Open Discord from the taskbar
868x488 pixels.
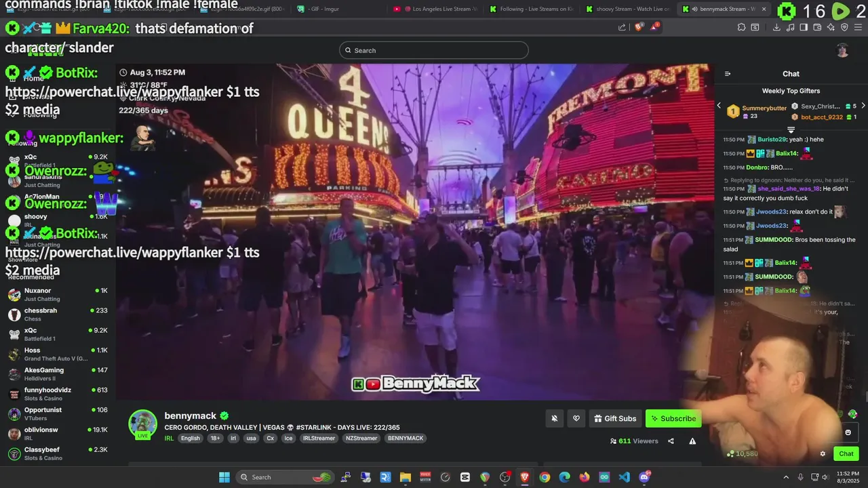(x=644, y=477)
